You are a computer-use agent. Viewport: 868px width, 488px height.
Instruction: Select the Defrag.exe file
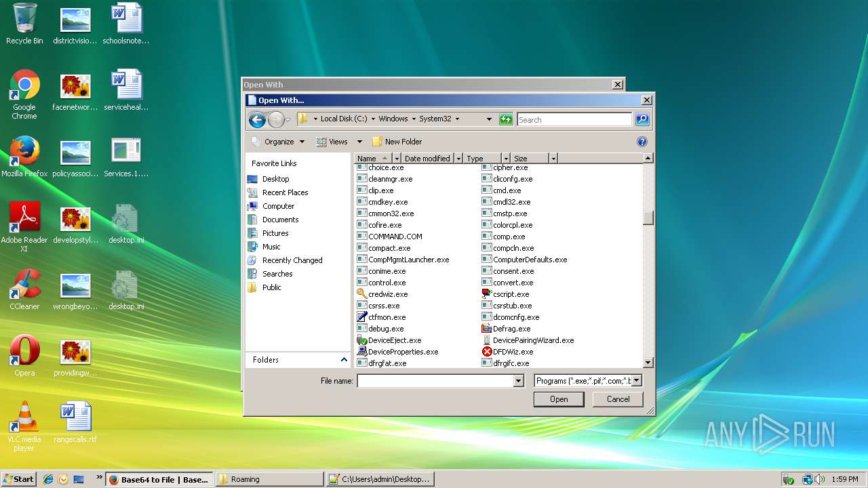[506, 329]
